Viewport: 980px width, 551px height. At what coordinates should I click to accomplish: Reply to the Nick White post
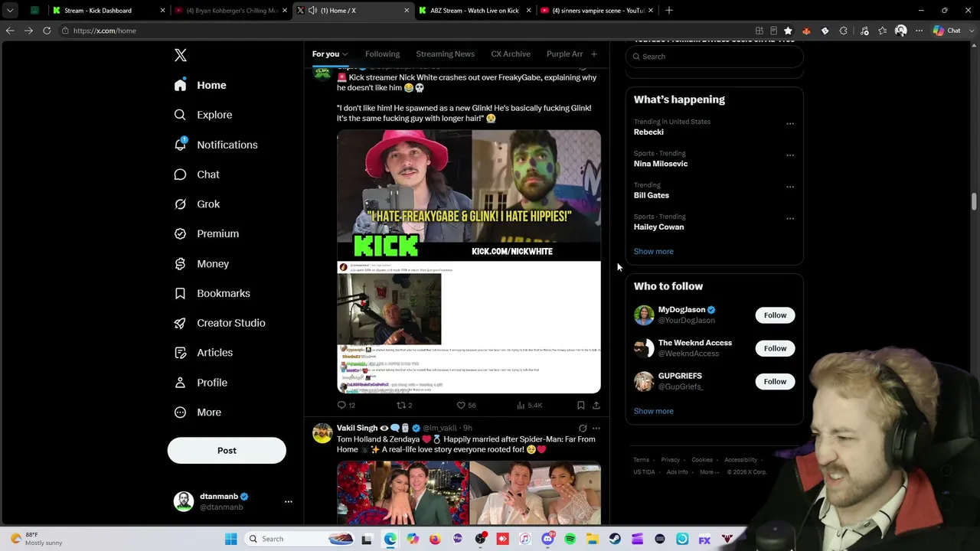pos(346,405)
